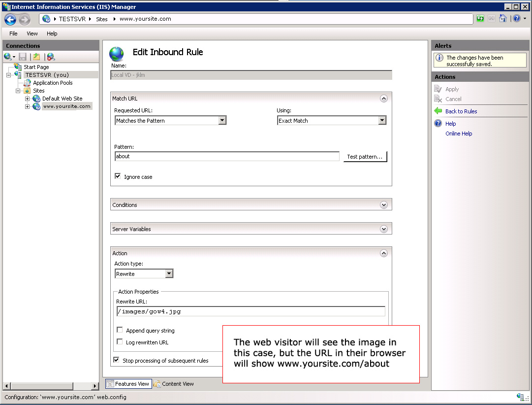Click the Pattern input field

(227, 156)
